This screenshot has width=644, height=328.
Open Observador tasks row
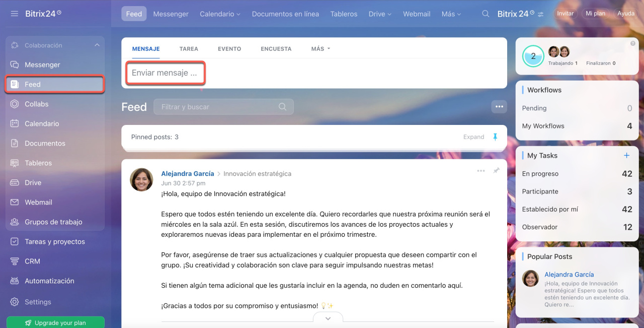pyautogui.click(x=577, y=227)
